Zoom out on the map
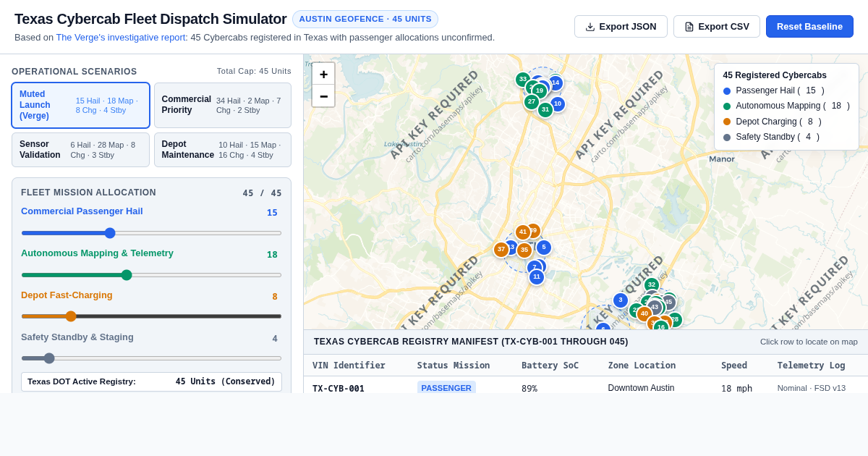The image size is (868, 456). (323, 96)
